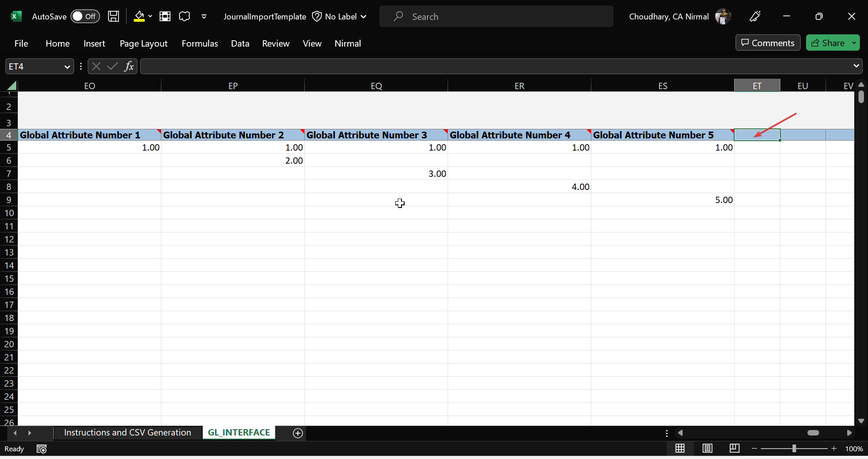Switch to the GL_INTERFACE sheet
Viewport: 868px width, 459px height.
(x=239, y=432)
